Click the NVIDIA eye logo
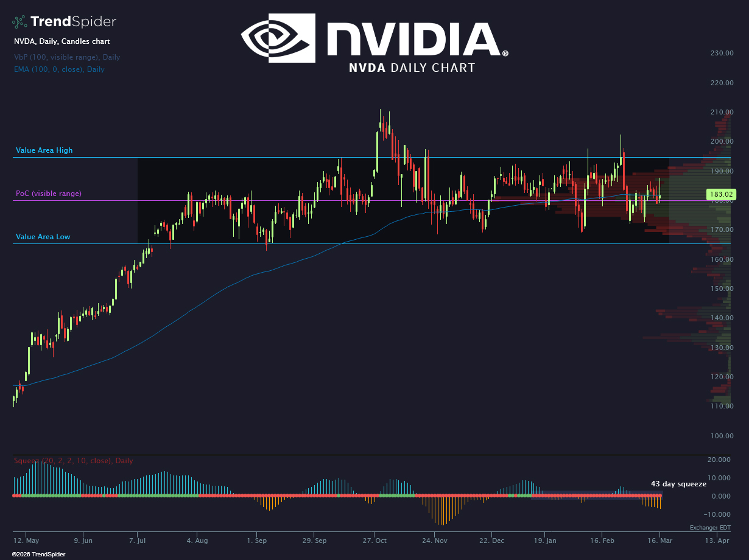Screen dimensions: 749x560 click(x=278, y=38)
